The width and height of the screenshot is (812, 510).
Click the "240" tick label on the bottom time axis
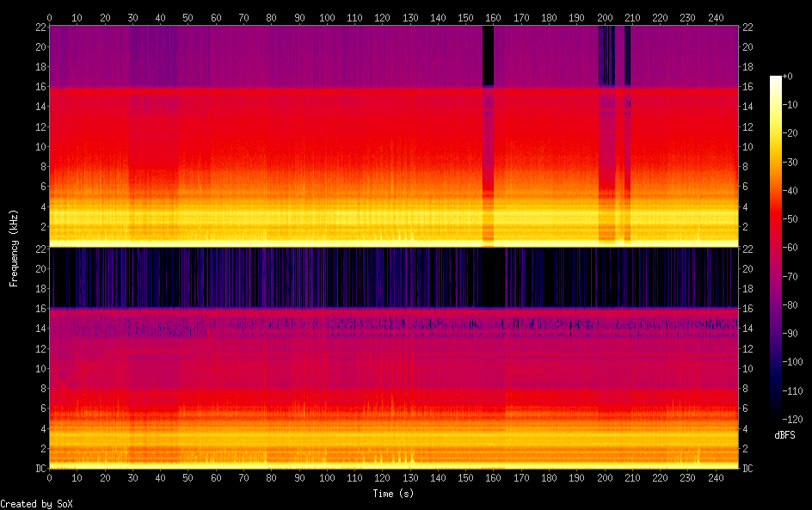coord(715,478)
